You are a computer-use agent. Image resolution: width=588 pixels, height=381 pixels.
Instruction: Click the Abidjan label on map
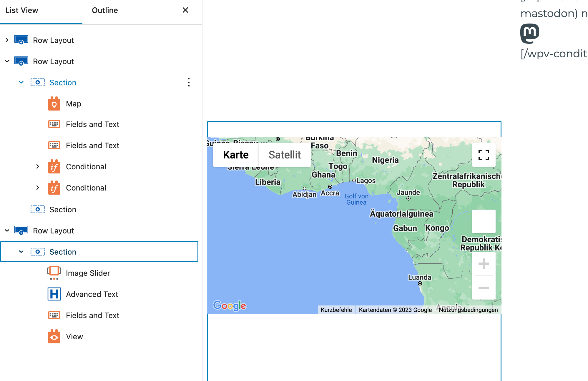coord(304,194)
